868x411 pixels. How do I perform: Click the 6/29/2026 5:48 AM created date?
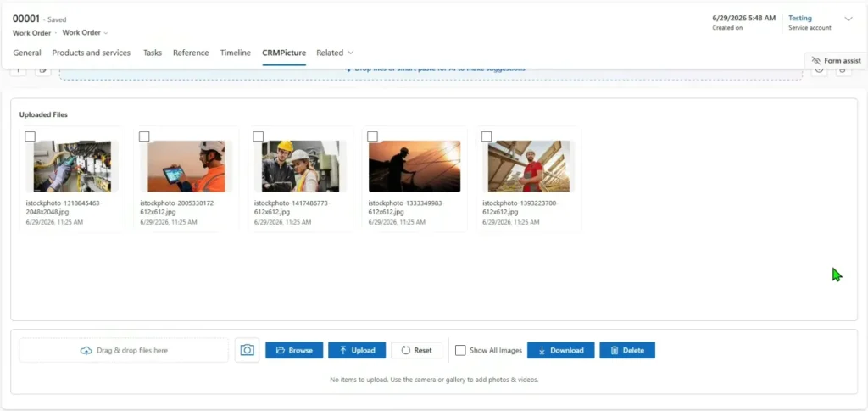(x=744, y=19)
